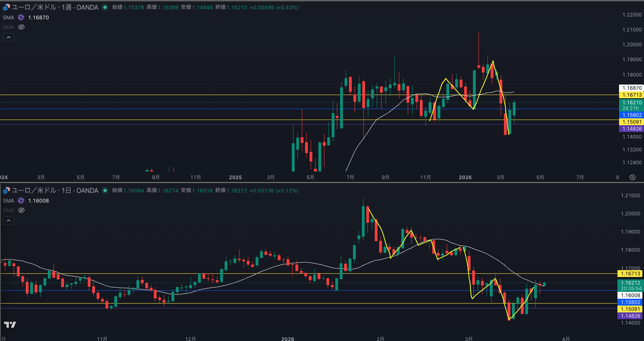644x341 pixels.
Task: Click the TradingView logo in the daily chart
Action: [x=10, y=324]
